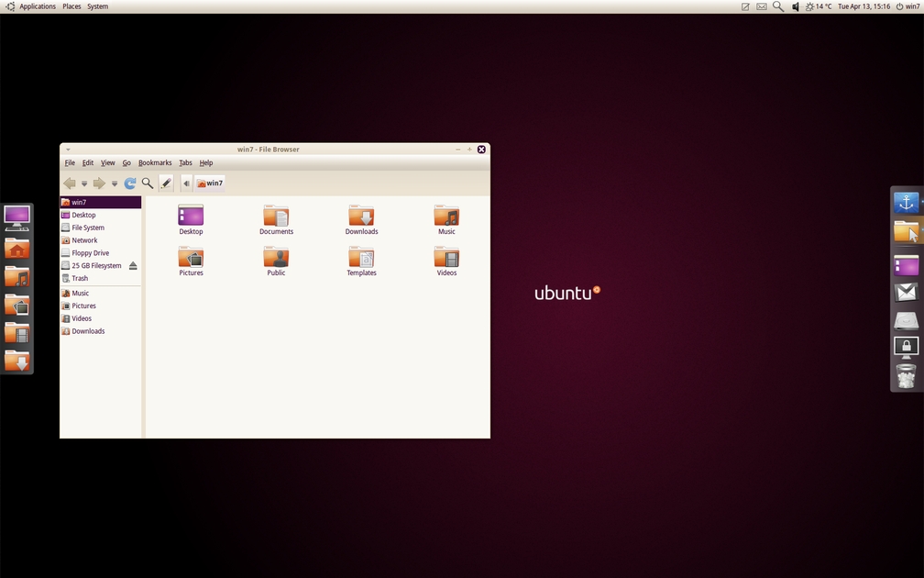
Task: Open Pictures folder in the left dock
Action: [16, 305]
